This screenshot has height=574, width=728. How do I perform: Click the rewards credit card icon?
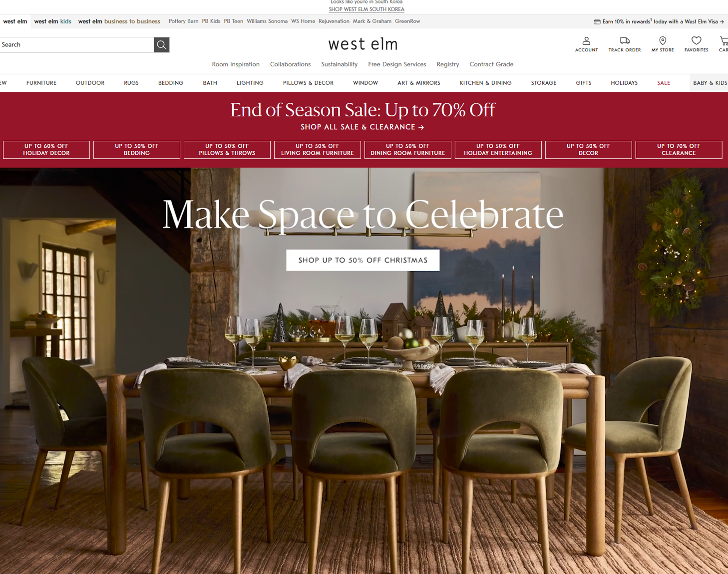[x=597, y=22]
